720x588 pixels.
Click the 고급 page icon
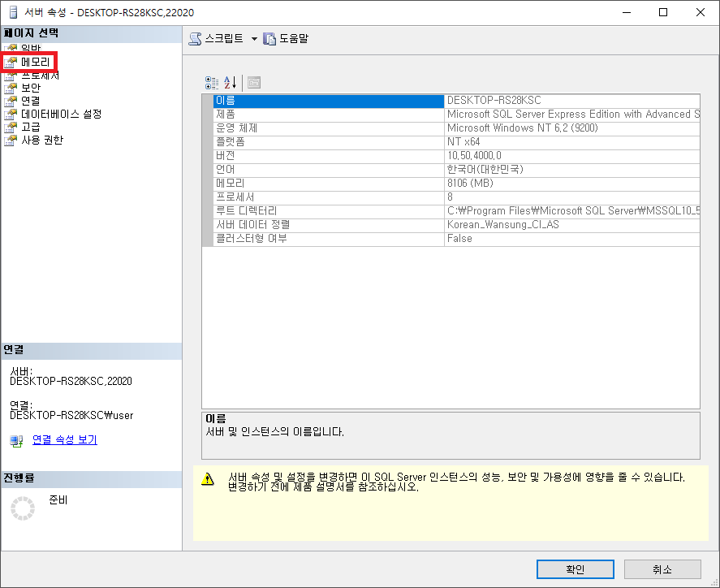coord(11,128)
